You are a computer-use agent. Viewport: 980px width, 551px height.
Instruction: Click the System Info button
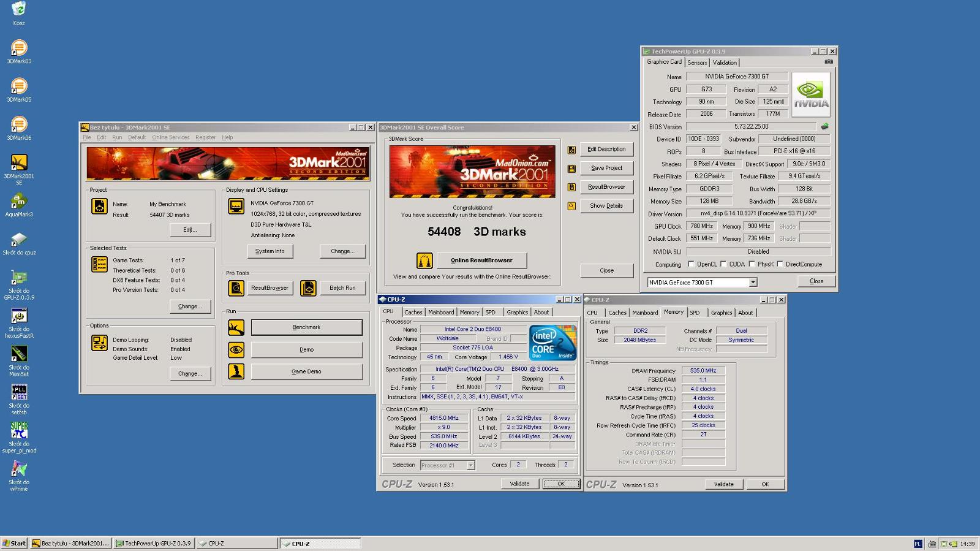269,251
